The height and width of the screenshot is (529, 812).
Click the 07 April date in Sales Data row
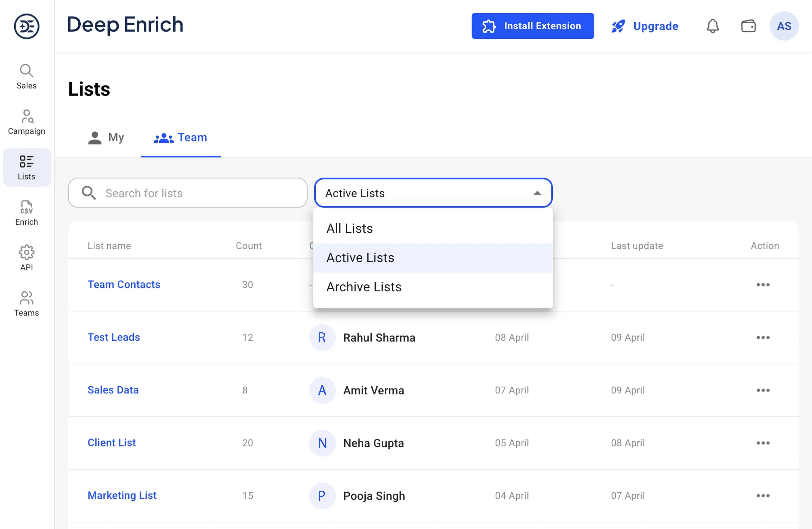512,390
